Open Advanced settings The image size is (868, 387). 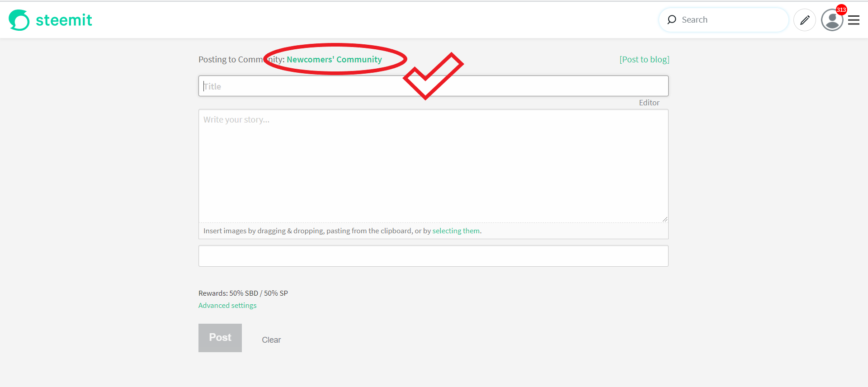(227, 305)
